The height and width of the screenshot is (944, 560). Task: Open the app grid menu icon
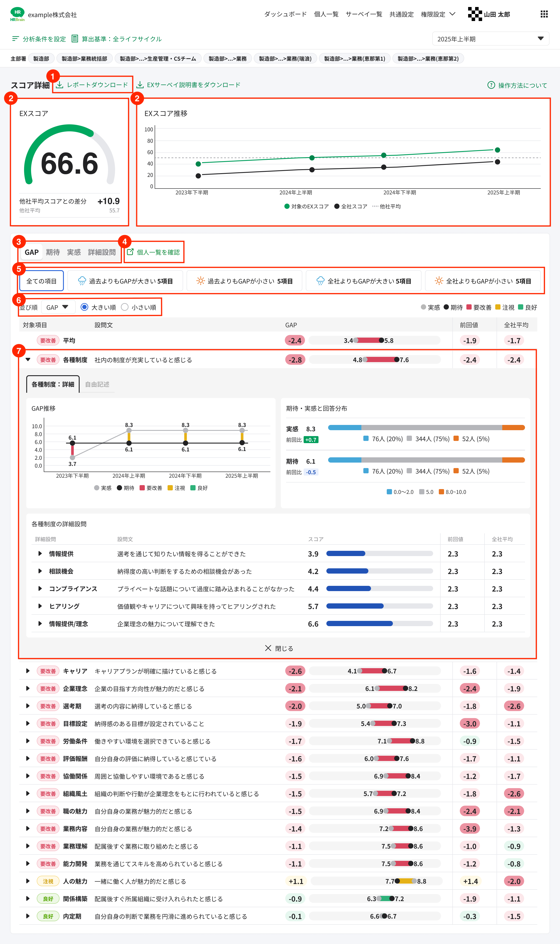pyautogui.click(x=544, y=14)
